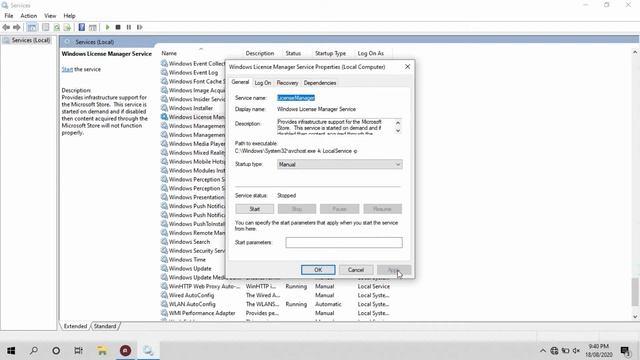Sort by the Status column header
Screen dimensions: 640x360
[293, 53]
